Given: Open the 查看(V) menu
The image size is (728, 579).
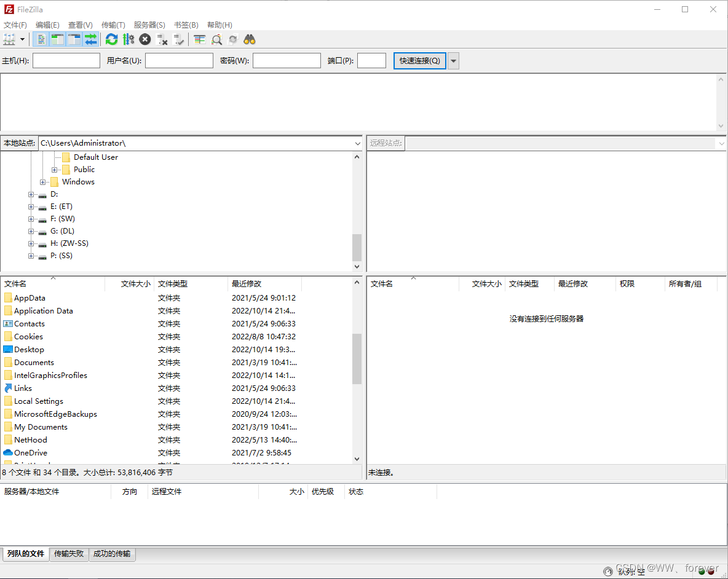Looking at the screenshot, I should click(x=81, y=25).
